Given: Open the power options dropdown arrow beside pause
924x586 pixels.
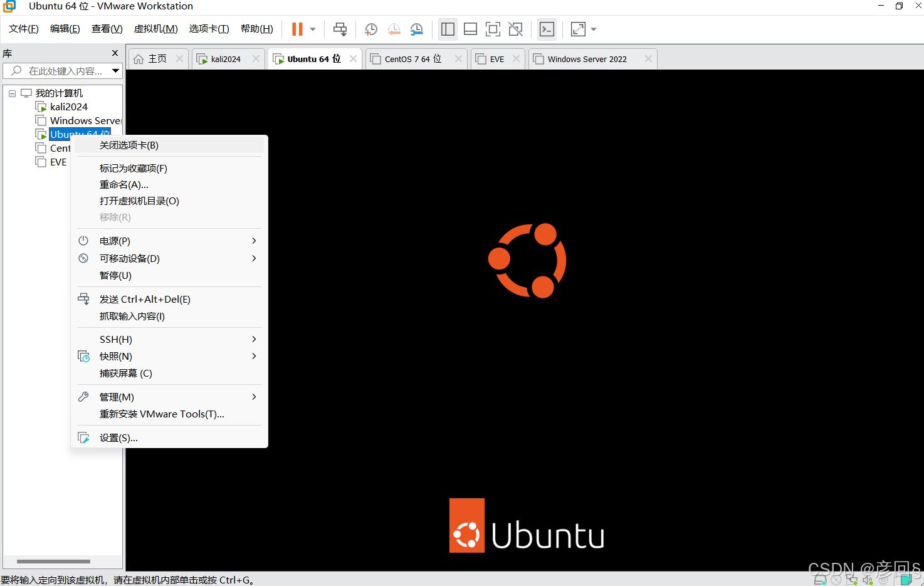Looking at the screenshot, I should (313, 29).
